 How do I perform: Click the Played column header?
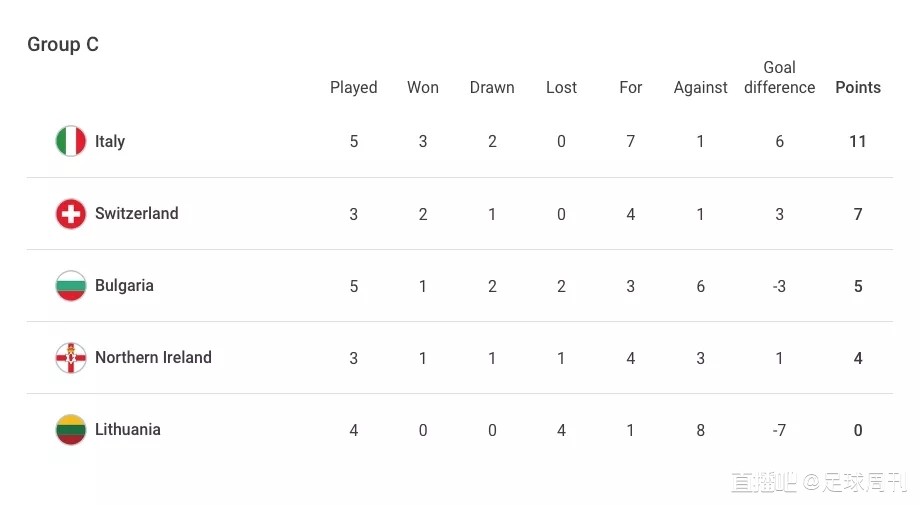354,88
